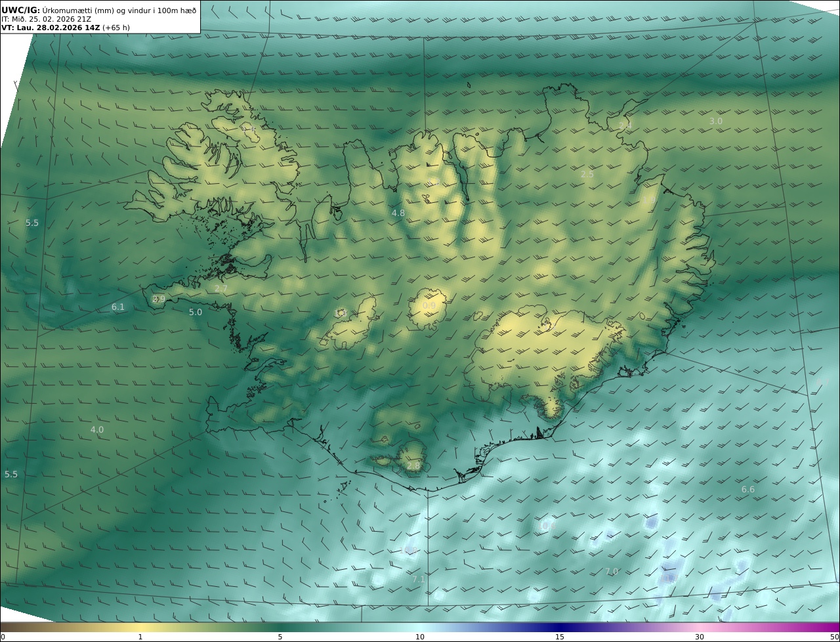Image resolution: width=840 pixels, height=642 pixels.
Task: Click the '5.0' value on the map
Action: coord(196,312)
